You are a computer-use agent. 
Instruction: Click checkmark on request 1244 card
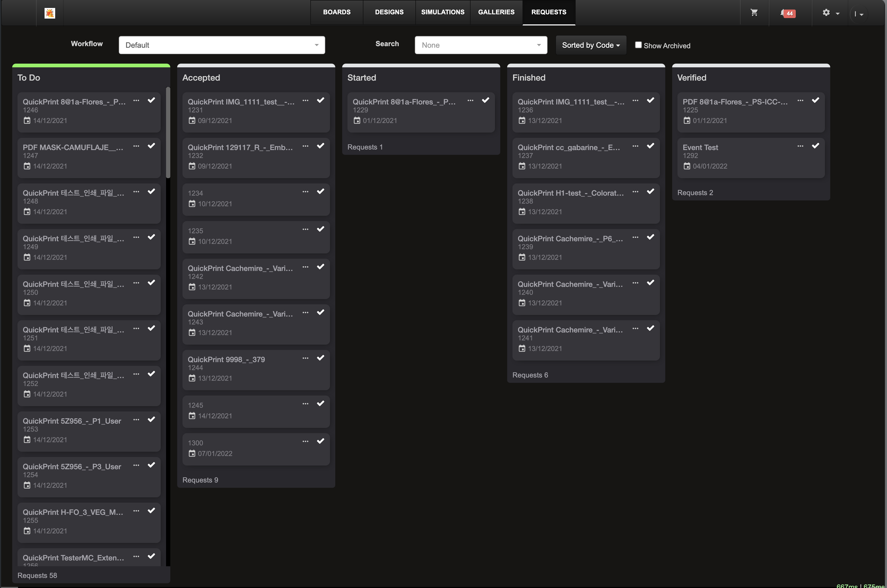click(320, 358)
